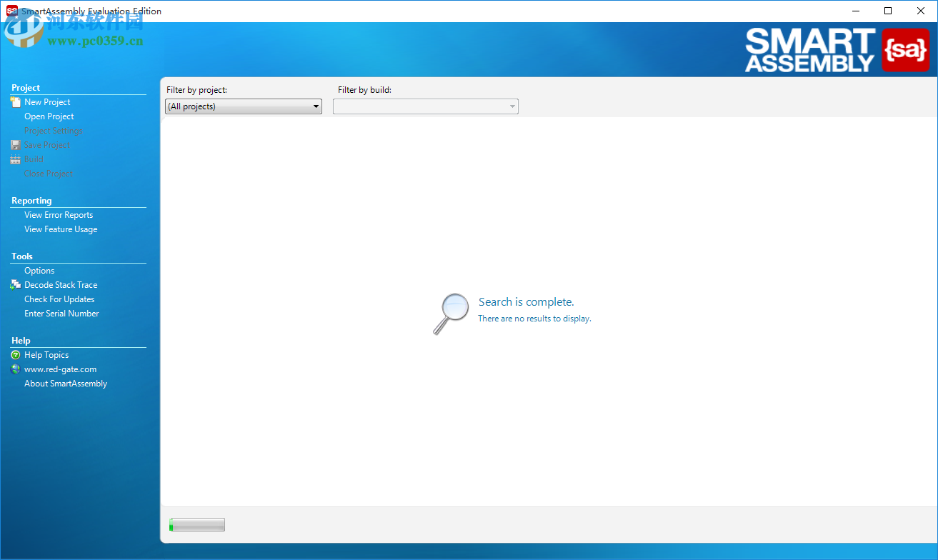
Task: Click Check For Updates
Action: (59, 299)
